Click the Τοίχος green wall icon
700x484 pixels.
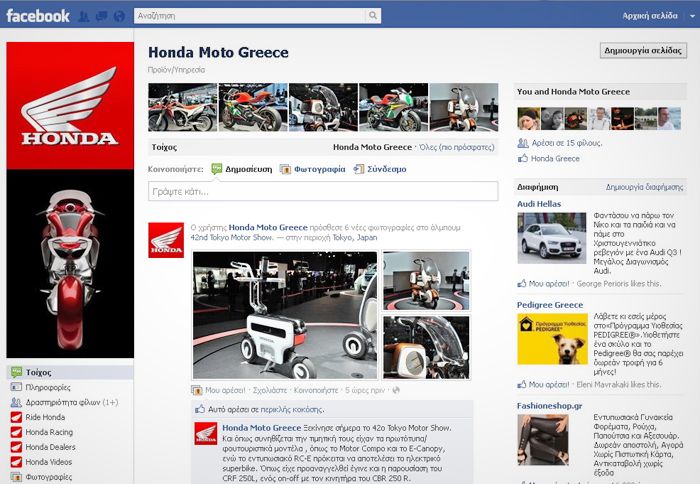click(16, 372)
